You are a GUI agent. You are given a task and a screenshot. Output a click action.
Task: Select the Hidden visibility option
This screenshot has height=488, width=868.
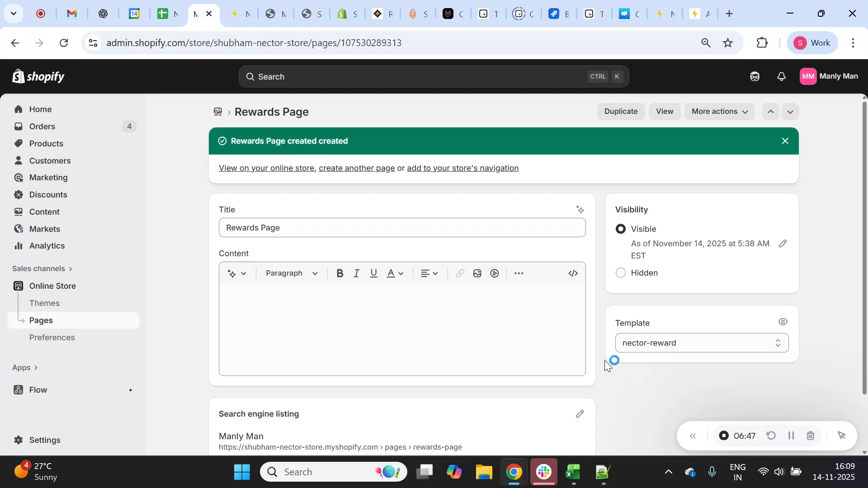620,272
